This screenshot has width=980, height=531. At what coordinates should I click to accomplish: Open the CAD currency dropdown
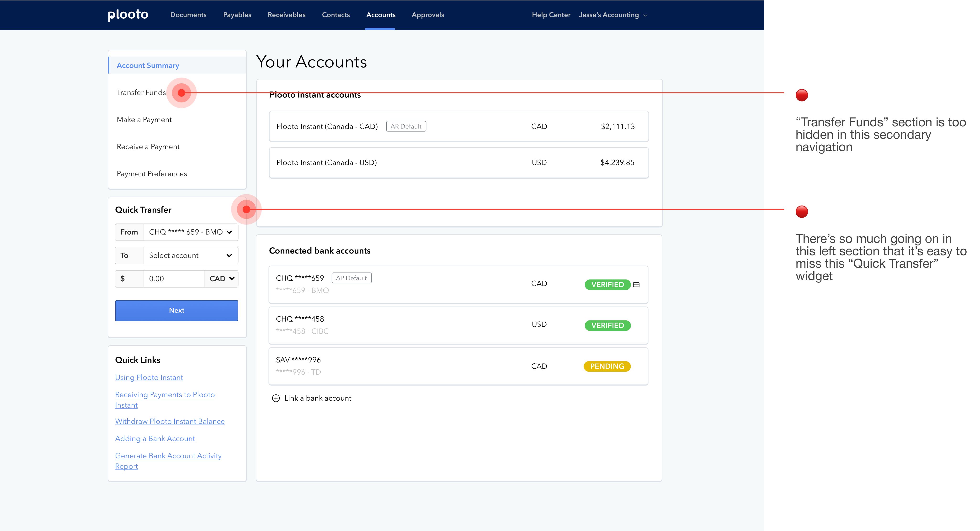[221, 279]
